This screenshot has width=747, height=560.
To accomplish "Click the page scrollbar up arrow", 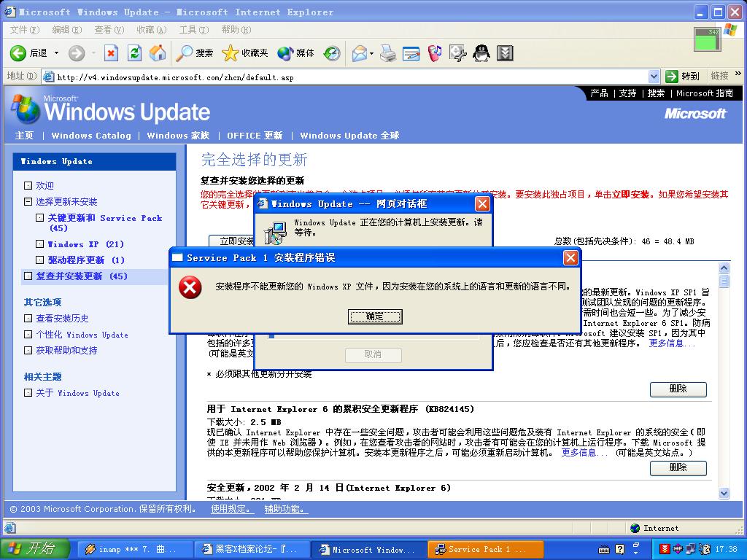I will click(x=724, y=268).
